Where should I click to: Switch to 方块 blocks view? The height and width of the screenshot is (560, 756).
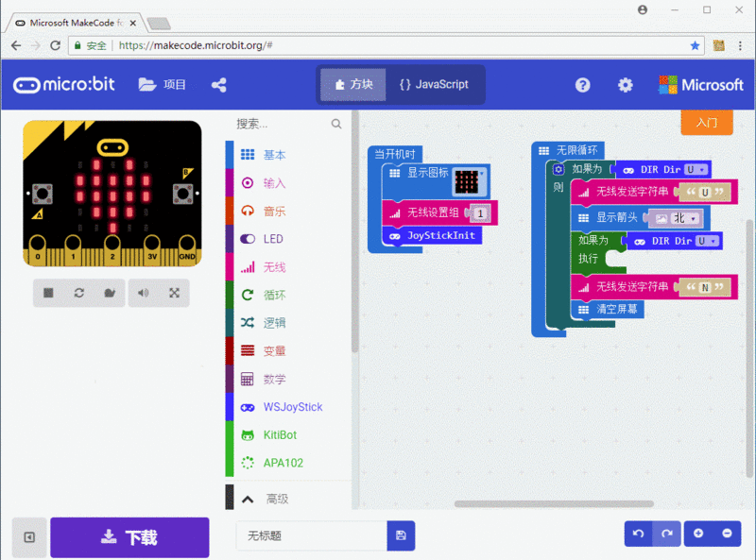353,85
